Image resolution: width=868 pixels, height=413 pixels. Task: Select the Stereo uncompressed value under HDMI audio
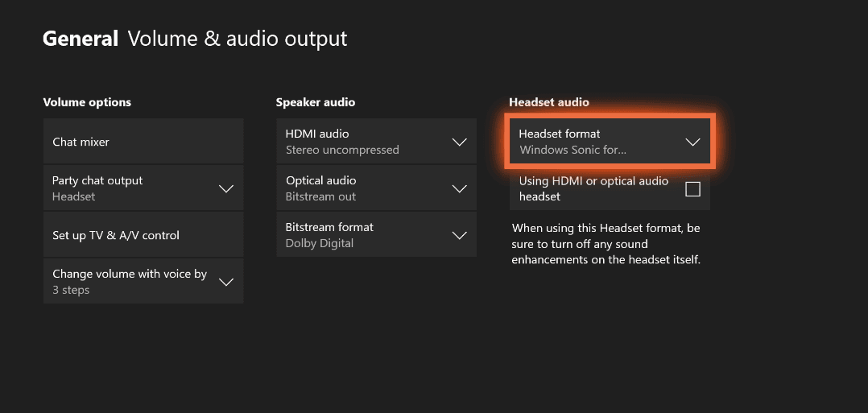coord(342,151)
